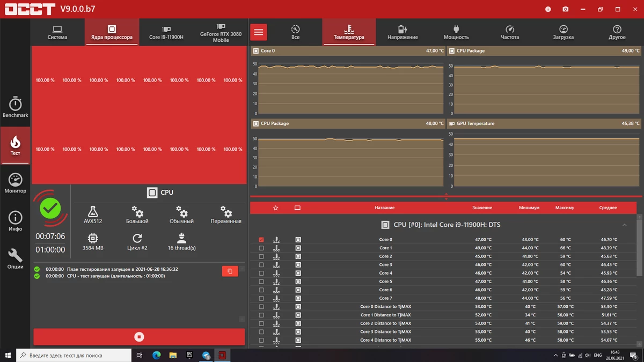
Task: Click the 3584 MB memory chip icon
Action: point(93,238)
